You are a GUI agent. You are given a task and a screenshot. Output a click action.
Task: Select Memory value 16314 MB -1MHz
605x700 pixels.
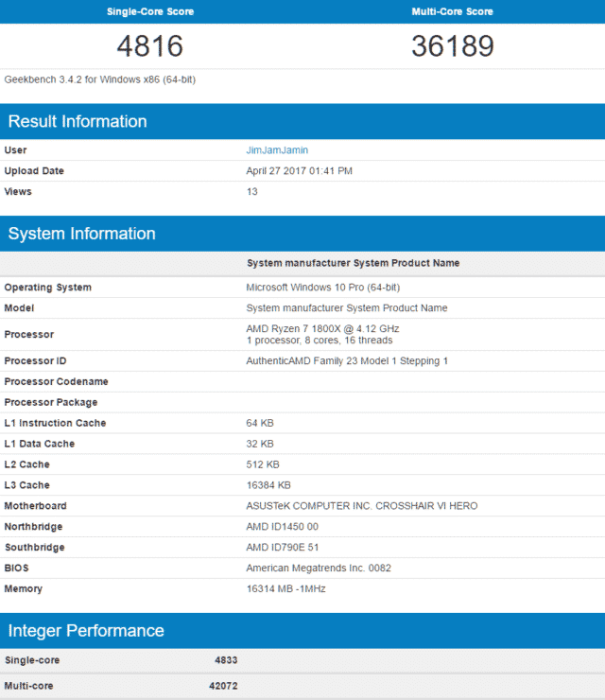click(286, 588)
